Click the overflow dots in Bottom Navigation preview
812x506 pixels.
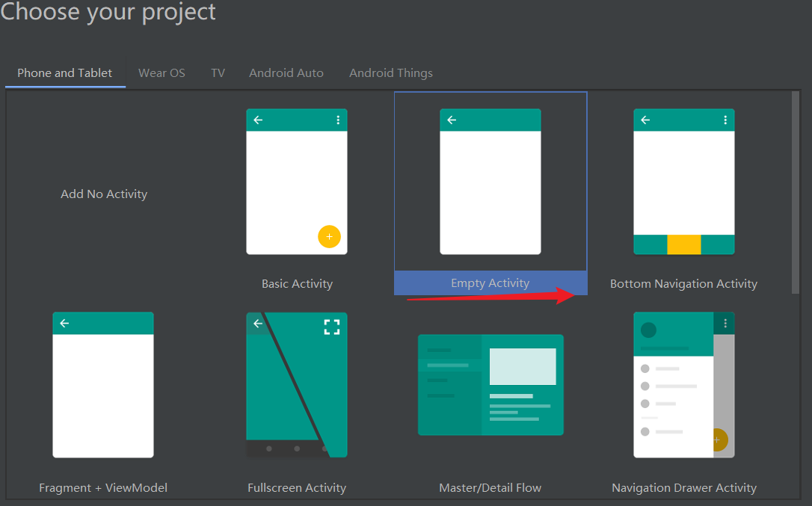[725, 120]
